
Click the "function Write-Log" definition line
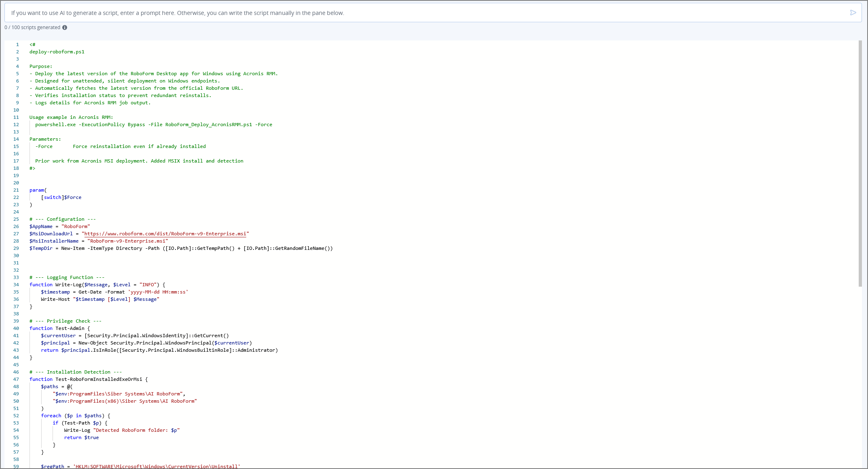point(97,285)
